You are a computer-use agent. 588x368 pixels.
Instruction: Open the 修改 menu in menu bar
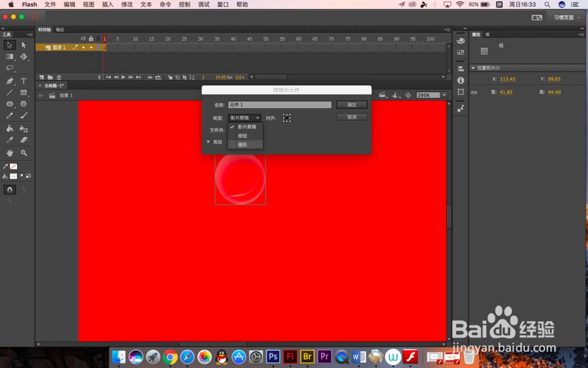127,5
